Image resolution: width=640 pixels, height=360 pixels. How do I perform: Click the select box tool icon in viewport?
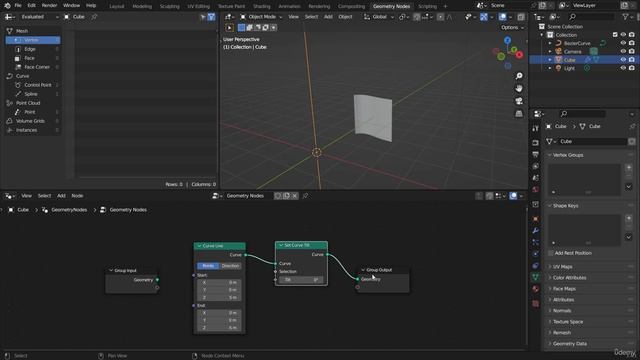tap(229, 27)
